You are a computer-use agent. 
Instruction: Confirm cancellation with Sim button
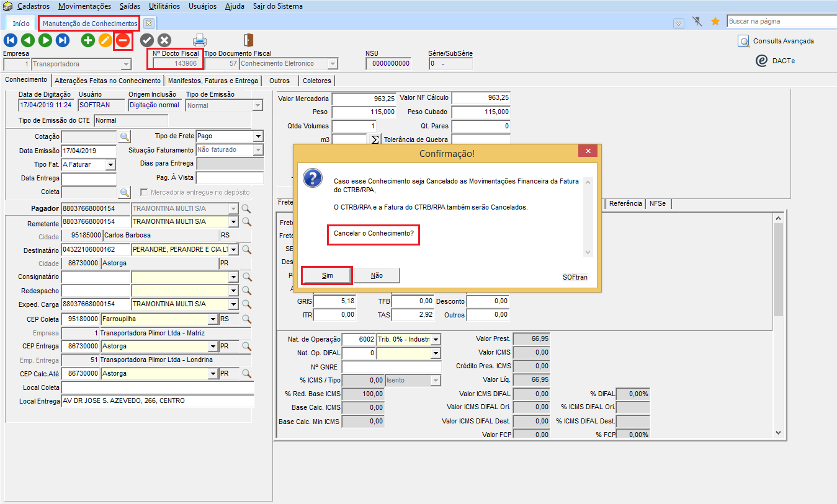coord(327,275)
